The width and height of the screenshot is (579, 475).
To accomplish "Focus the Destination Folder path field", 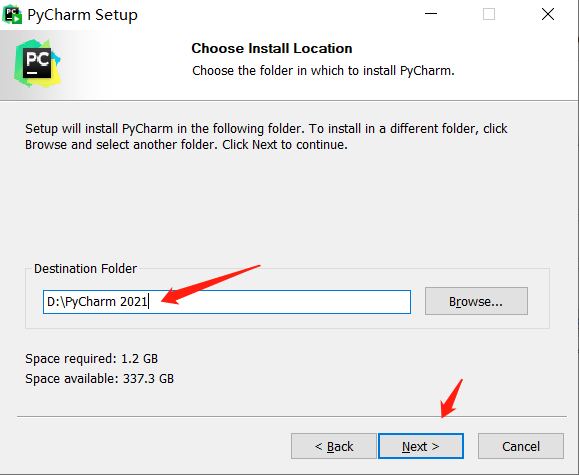I will coord(227,302).
